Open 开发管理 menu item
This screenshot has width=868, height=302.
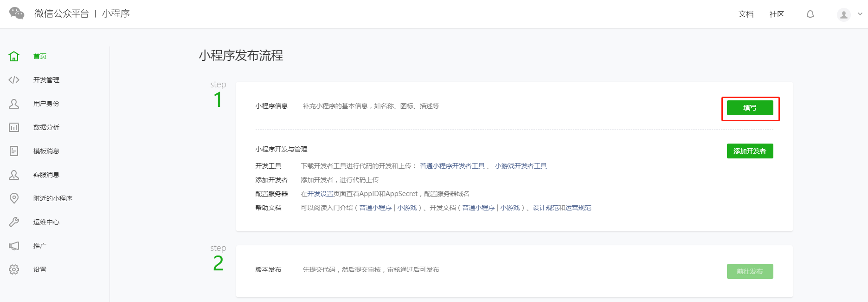(46, 80)
